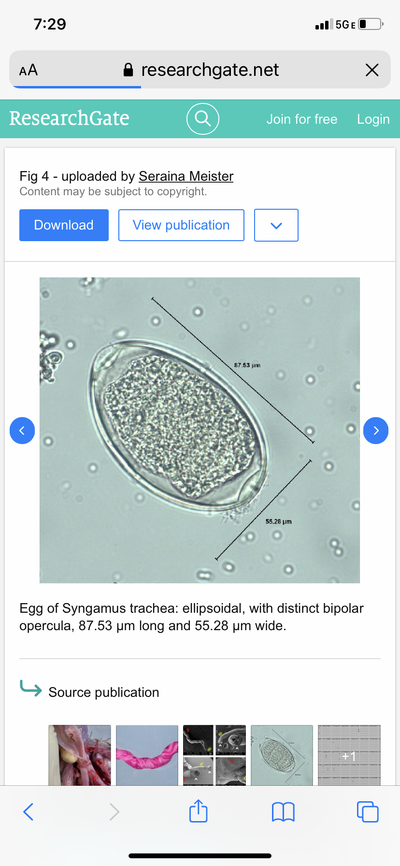Open the egg micrograph thumbnail
Image resolution: width=400 pixels, height=866 pixels.
click(282, 755)
